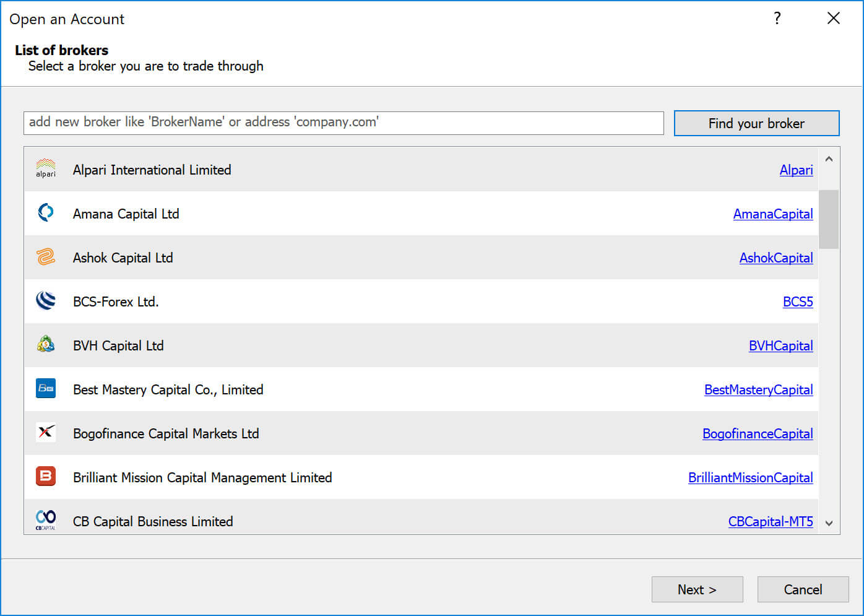The image size is (864, 616).
Task: Click the Amana Capital Ltd logo
Action: (46, 212)
